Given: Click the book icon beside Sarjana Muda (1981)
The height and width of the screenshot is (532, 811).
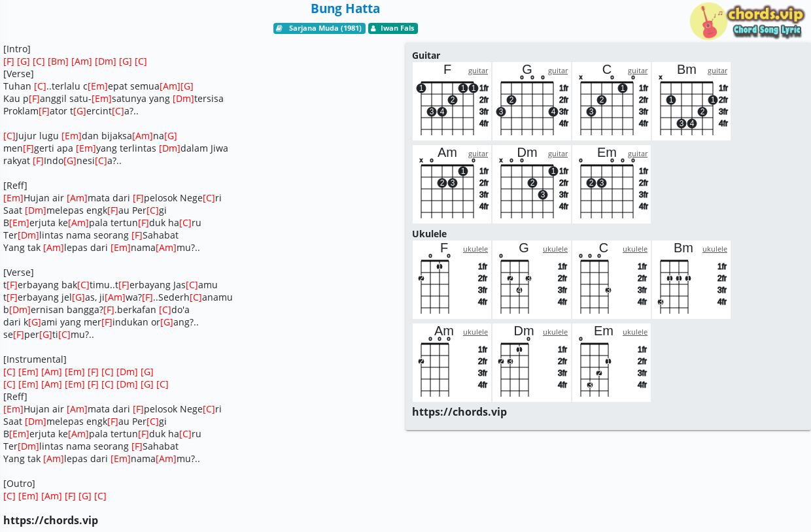Looking at the screenshot, I should tap(279, 28).
